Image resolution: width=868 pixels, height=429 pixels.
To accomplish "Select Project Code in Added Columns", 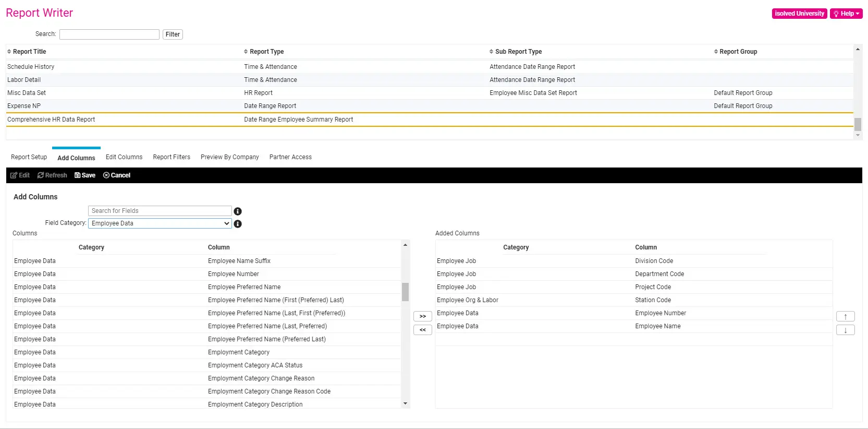I will click(634, 287).
